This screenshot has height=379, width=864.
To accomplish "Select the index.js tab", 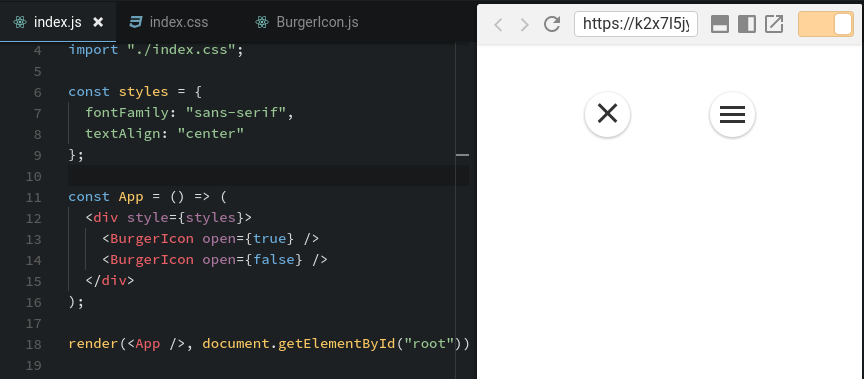I will coord(58,22).
